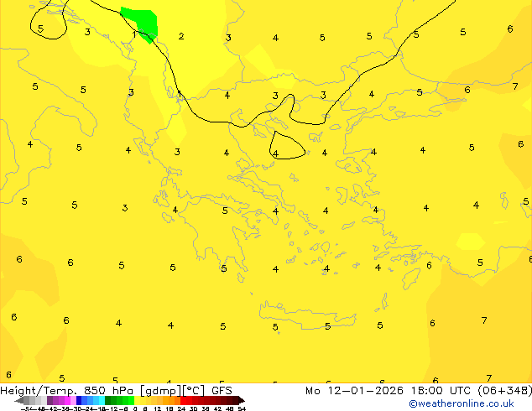The image size is (532, 411).
Task: Click the dark maroon right arrow tip of the color scale
Action: click(x=242, y=401)
